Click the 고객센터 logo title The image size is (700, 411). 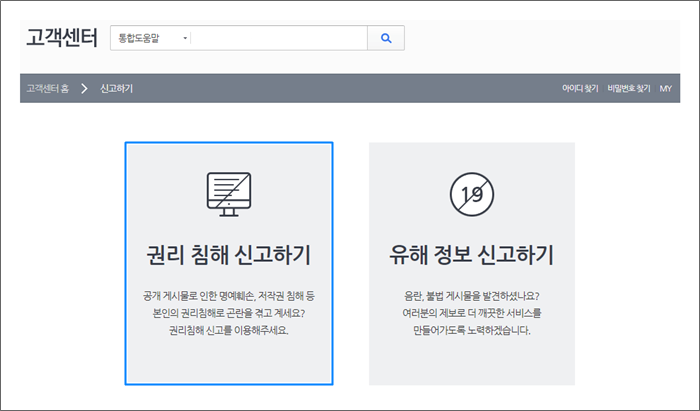[x=62, y=38]
